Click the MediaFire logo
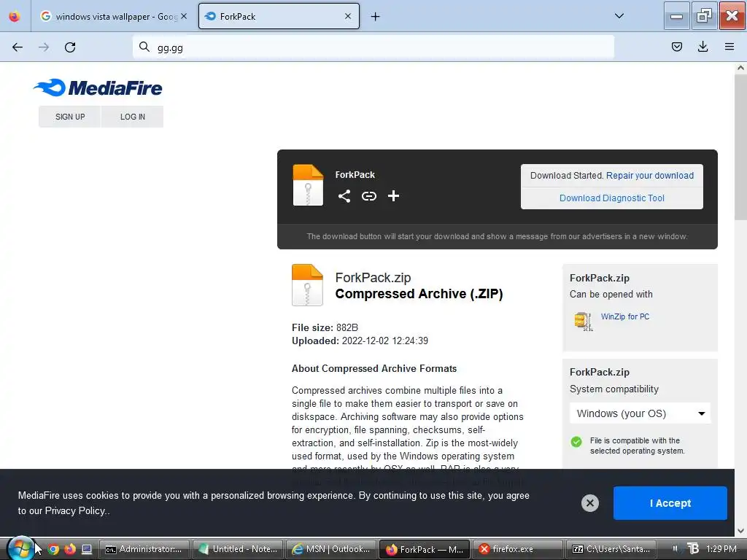Viewport: 747px width, 560px height. (98, 87)
